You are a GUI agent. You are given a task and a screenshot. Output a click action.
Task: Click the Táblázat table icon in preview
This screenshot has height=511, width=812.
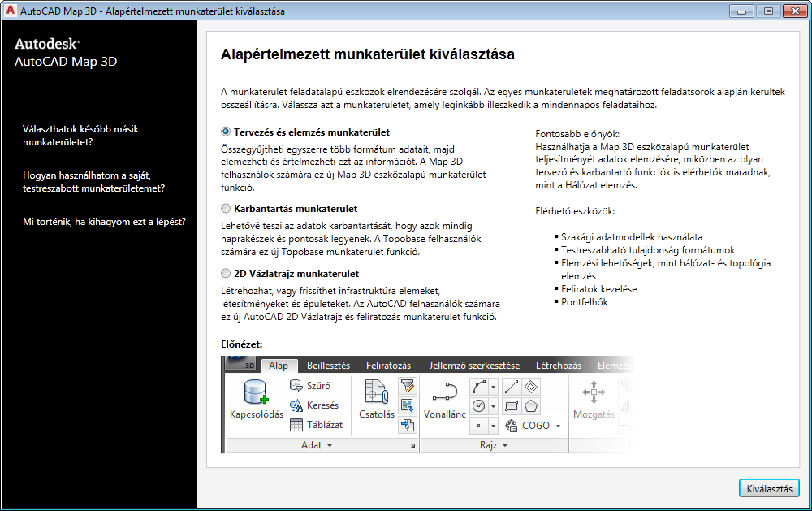tap(296, 425)
